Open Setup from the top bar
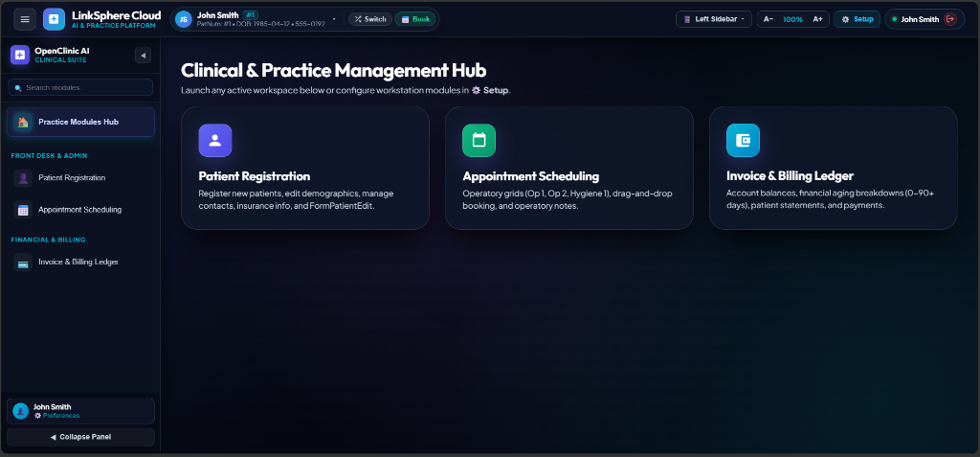The image size is (980, 457). point(857,19)
